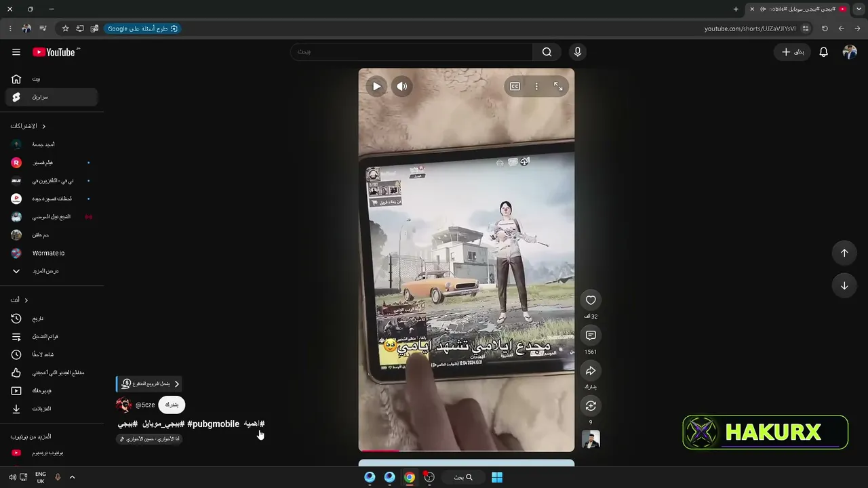Open the subscription with the red R avatar
The width and height of the screenshot is (868, 488).
click(x=52, y=163)
